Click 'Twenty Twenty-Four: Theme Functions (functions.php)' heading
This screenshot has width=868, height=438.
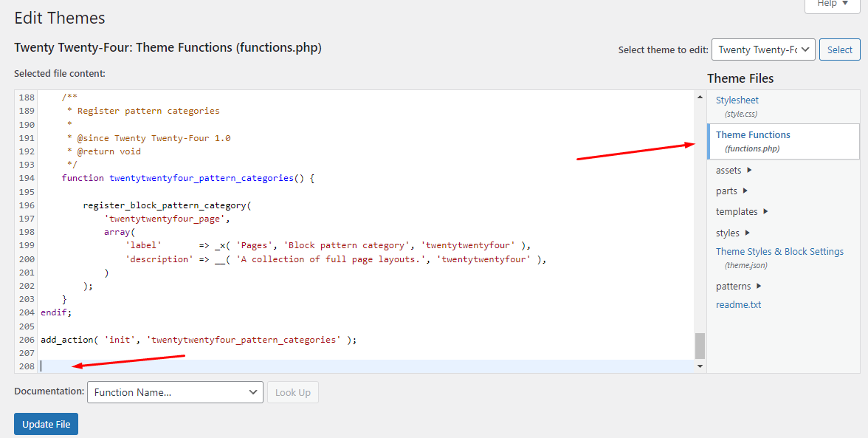(168, 47)
